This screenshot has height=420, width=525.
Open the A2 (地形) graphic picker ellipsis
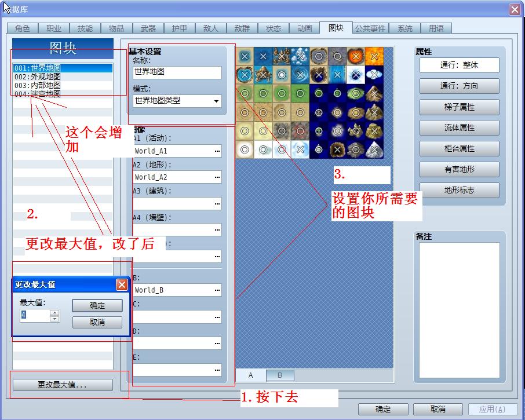point(217,177)
